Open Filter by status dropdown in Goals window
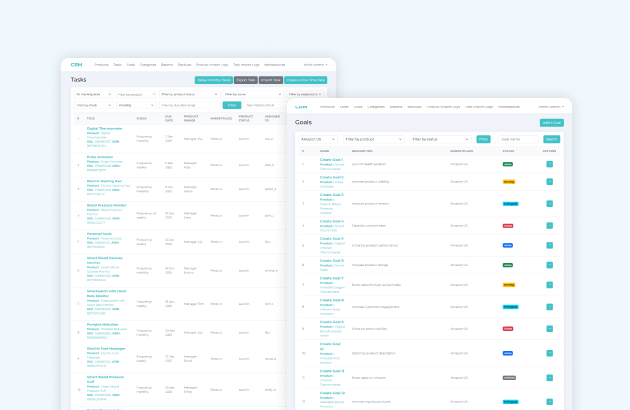The height and width of the screenshot is (410, 630). pos(440,139)
